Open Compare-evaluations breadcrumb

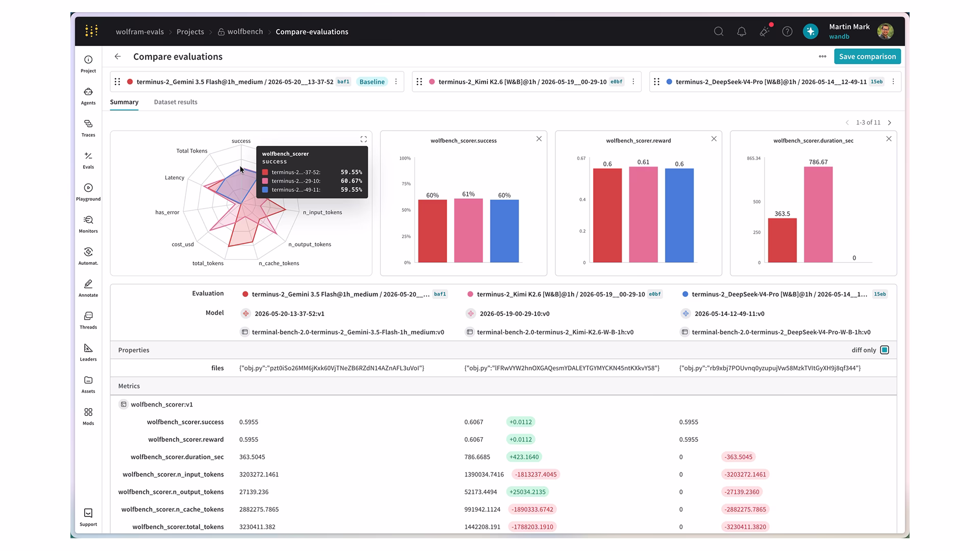[x=312, y=32]
